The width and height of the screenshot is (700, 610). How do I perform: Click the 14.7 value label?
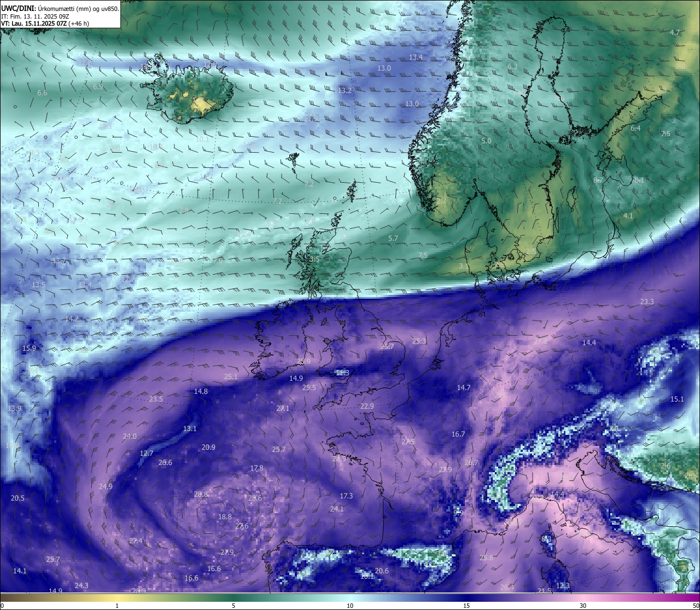click(x=464, y=388)
